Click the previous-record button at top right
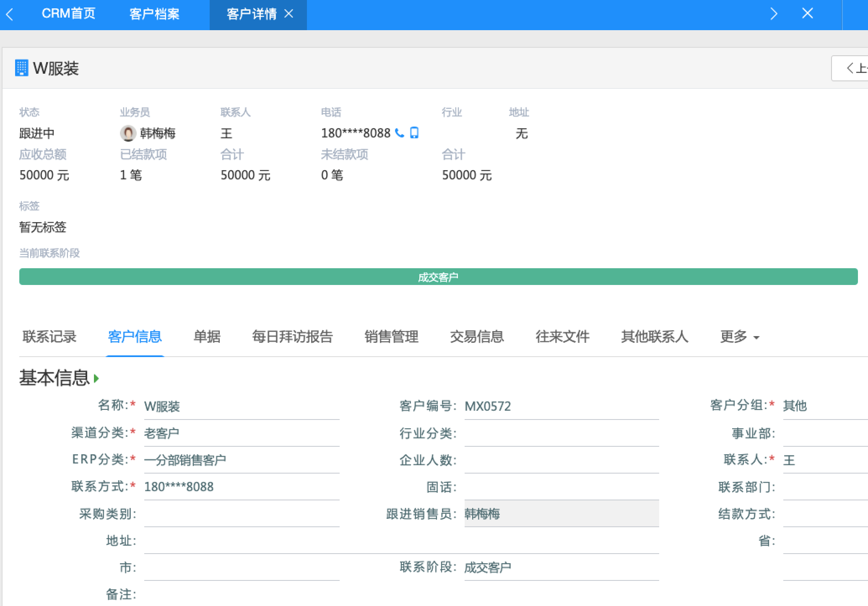 [850, 68]
